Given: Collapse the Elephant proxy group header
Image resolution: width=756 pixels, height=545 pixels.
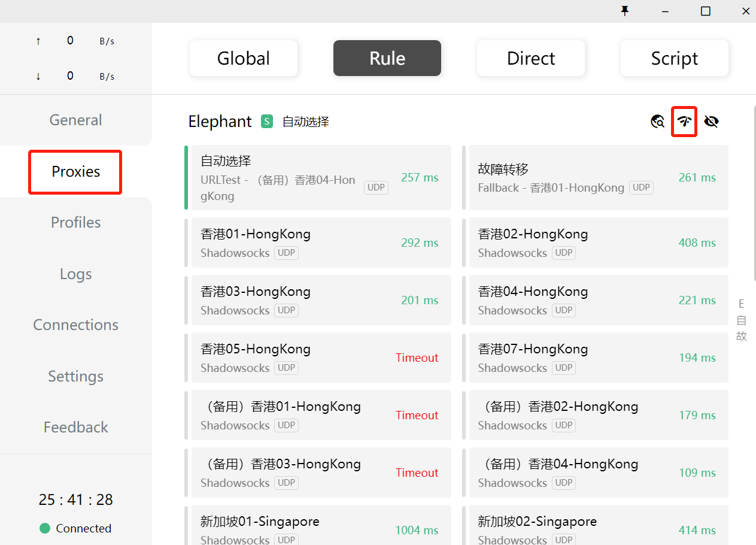Looking at the screenshot, I should [220, 122].
